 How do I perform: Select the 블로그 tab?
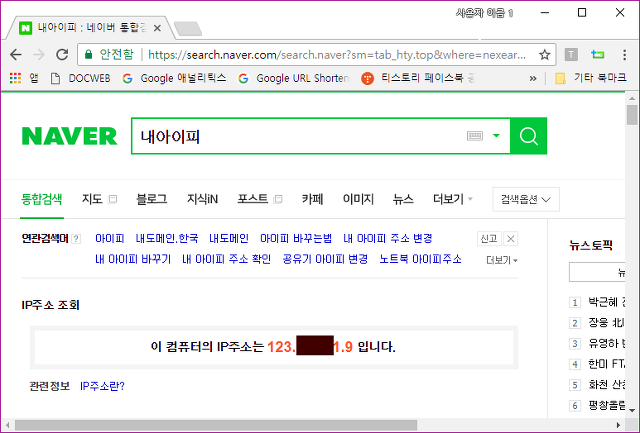coord(151,199)
